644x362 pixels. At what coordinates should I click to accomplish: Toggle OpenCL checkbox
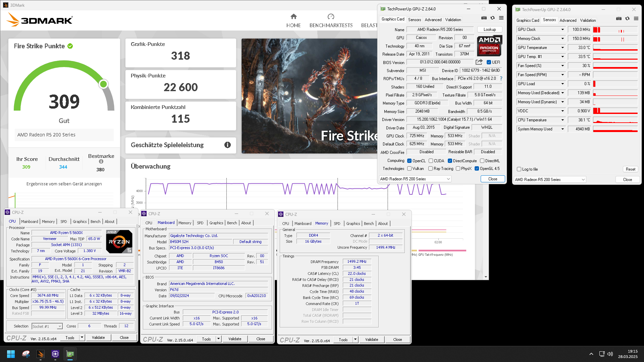pos(409,161)
